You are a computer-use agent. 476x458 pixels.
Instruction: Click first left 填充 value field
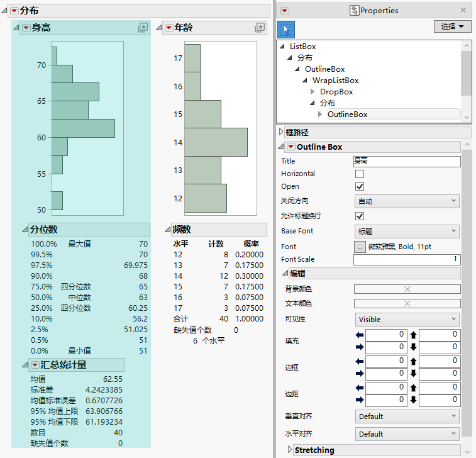385,335
